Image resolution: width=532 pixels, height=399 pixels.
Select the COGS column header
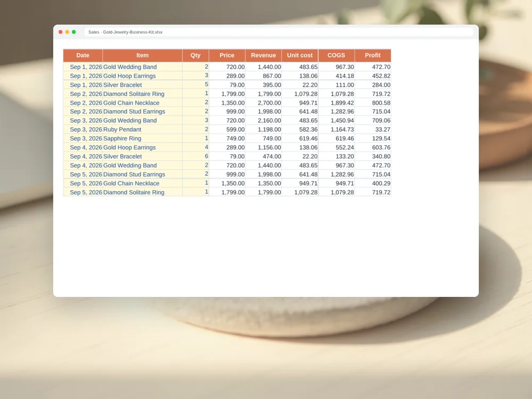(336, 55)
